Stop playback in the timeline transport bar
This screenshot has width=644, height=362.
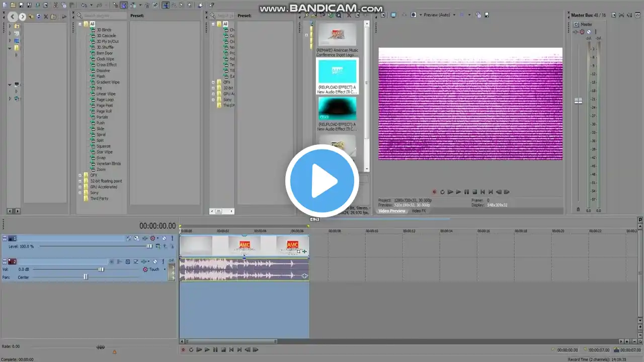pos(223,349)
